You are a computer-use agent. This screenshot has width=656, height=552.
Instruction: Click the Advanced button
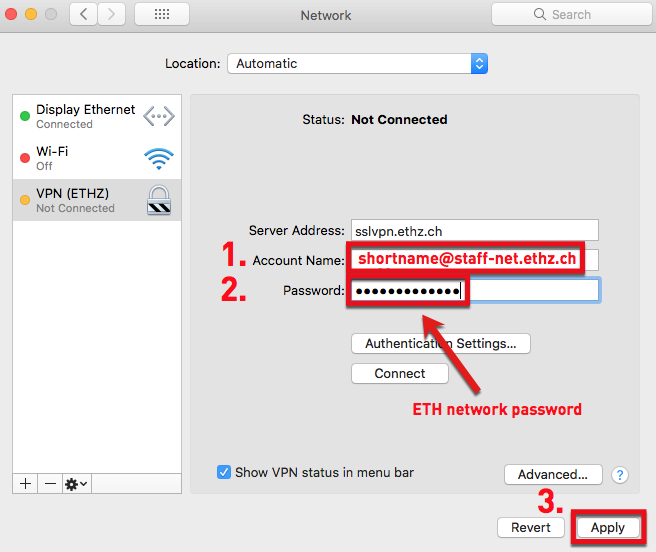pos(553,475)
